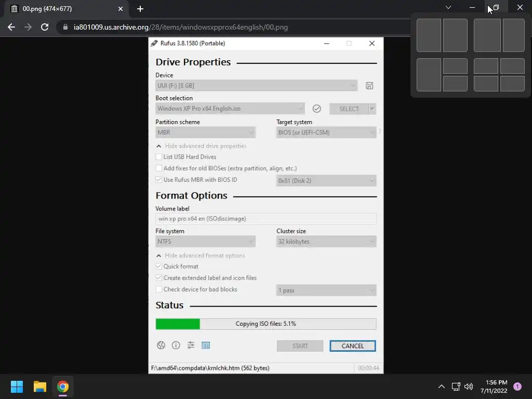Open a new Chrome tab with plus
This screenshot has width=532, height=399.
[140, 9]
